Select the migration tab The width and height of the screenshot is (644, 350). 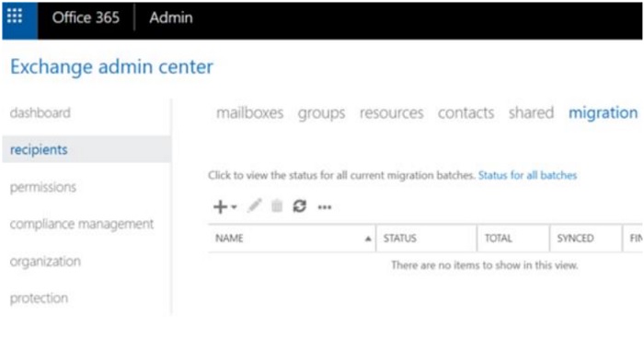pyautogui.click(x=603, y=113)
